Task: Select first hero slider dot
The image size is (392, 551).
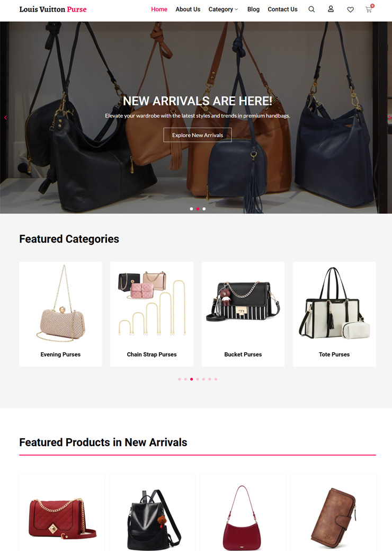Action: coord(191,209)
